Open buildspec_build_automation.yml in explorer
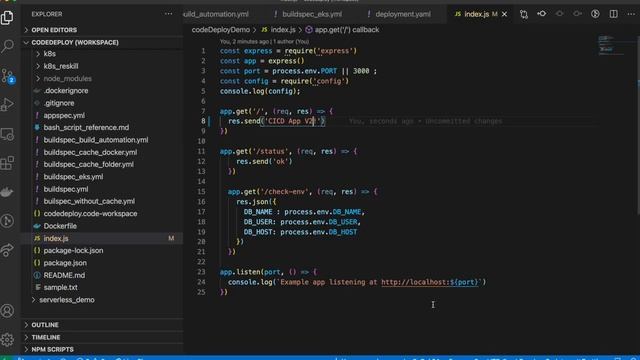The height and width of the screenshot is (360, 640). (96, 140)
